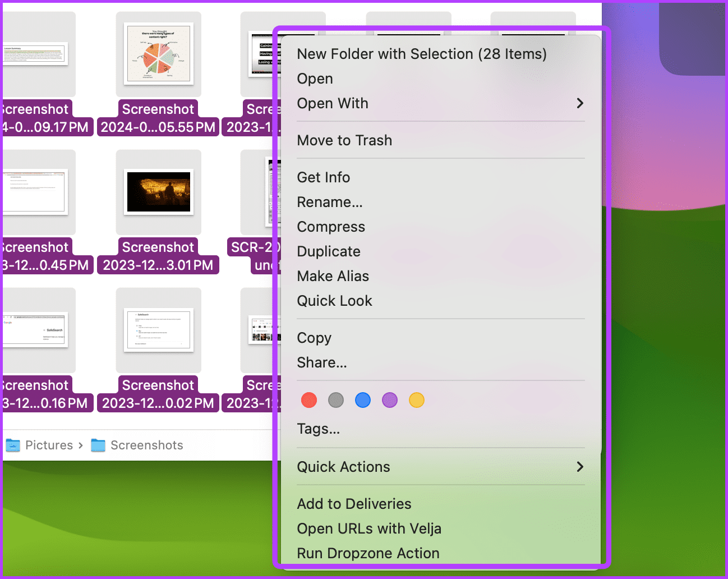Viewport: 728px width, 579px height.
Task: Choose the Share… option
Action: point(322,362)
